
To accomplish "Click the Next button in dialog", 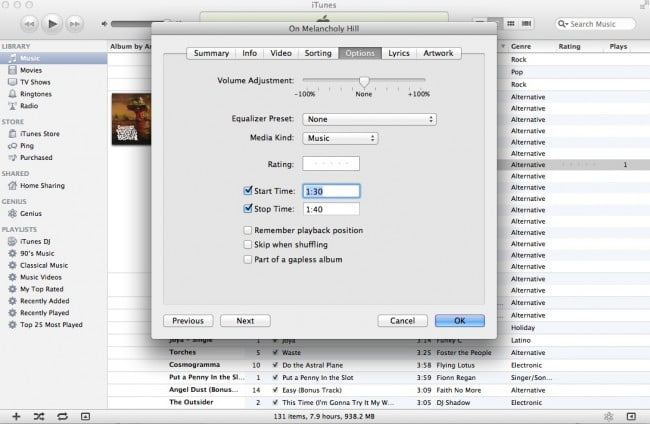I will click(245, 321).
